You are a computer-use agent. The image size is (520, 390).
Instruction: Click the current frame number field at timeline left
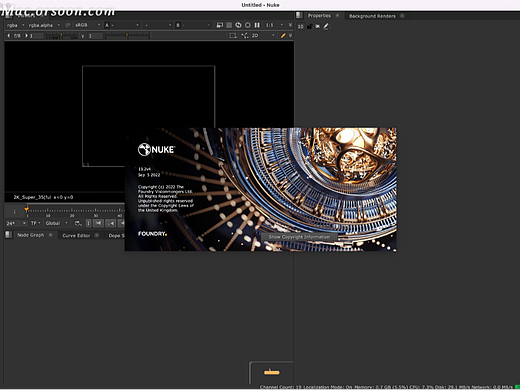14,211
